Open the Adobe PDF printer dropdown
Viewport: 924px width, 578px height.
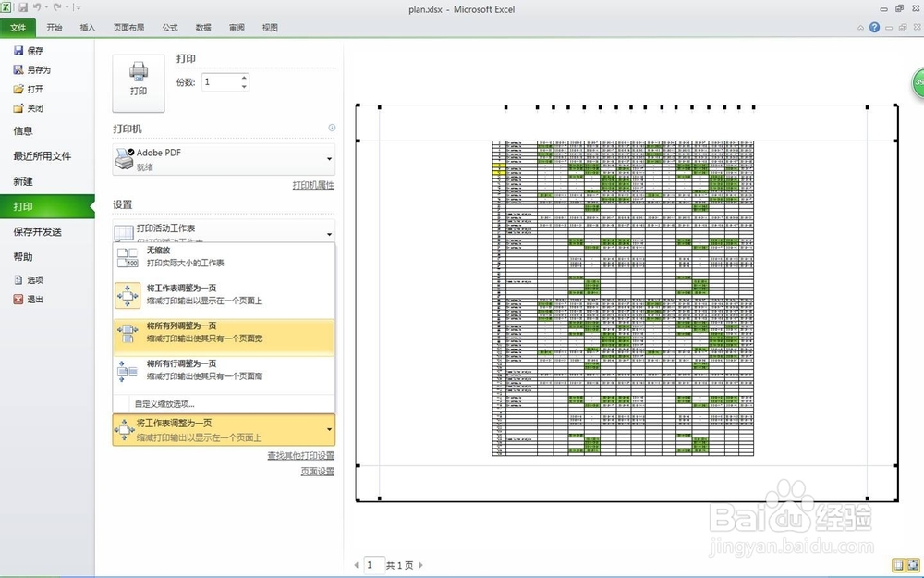(330, 157)
